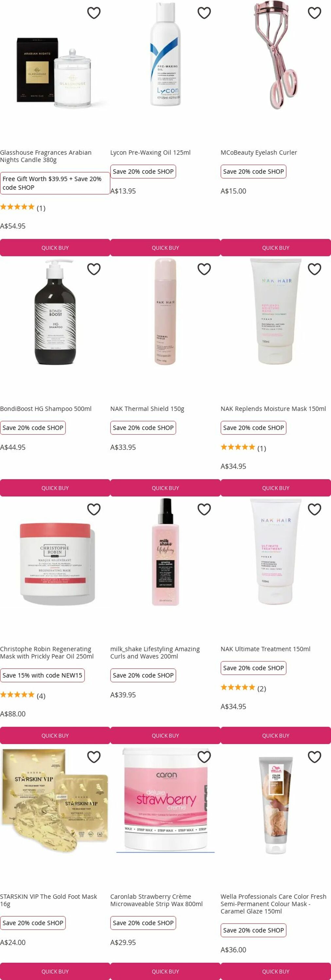
Task: Open the MCoBeauty Eyelash Curler product image
Action: [276, 55]
